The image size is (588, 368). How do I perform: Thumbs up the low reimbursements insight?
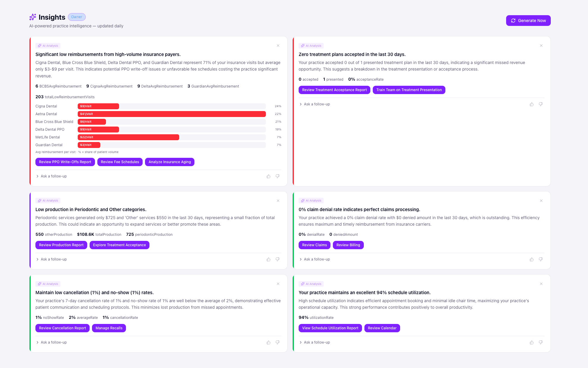pos(269,176)
